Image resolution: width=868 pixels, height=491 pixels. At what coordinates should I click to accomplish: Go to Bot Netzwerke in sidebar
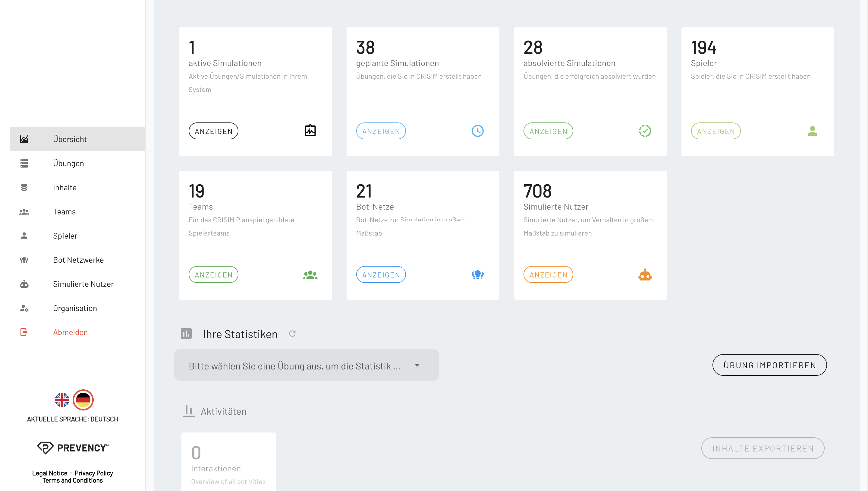pos(78,260)
